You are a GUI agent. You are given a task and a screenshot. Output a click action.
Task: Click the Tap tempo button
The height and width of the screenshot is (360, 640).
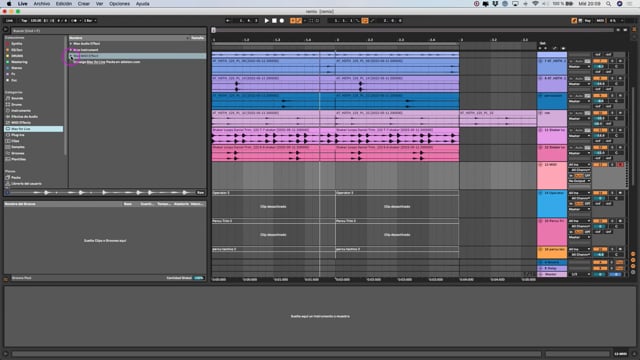[x=24, y=20]
